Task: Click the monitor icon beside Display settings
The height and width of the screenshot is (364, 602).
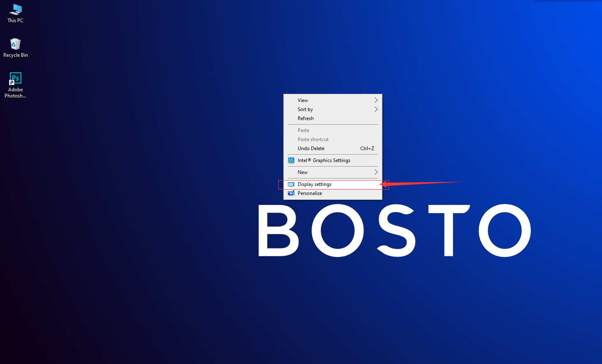Action: pyautogui.click(x=291, y=184)
